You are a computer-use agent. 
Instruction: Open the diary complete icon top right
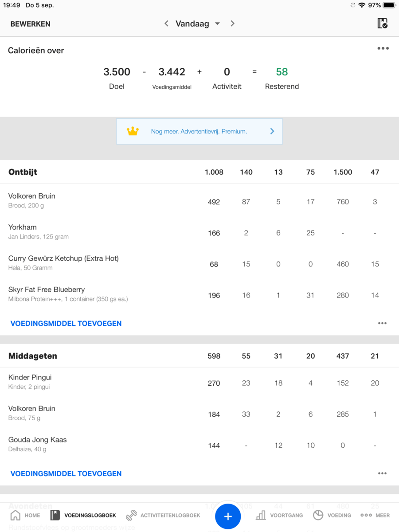pos(382,23)
